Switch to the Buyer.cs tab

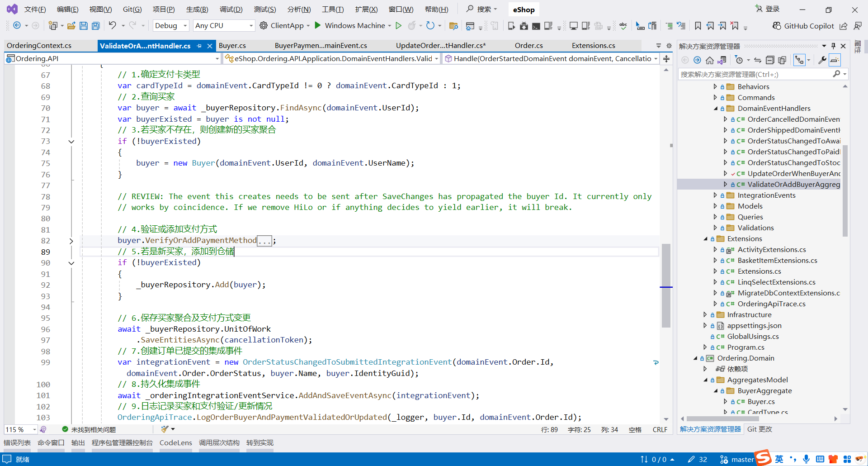click(x=232, y=46)
